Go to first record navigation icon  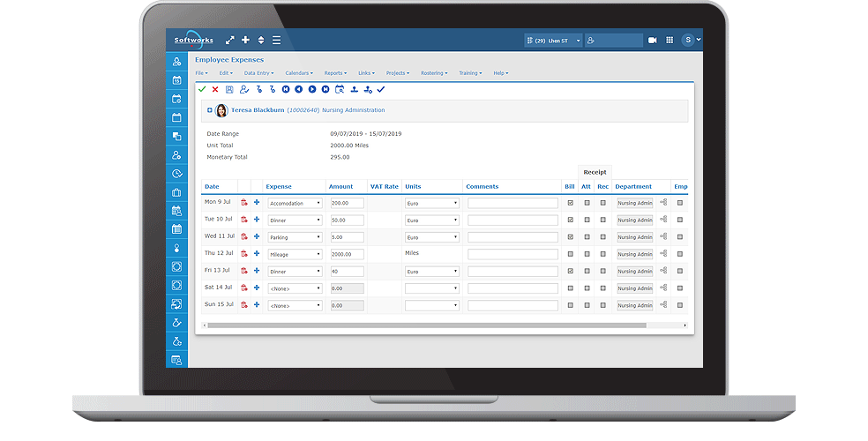286,89
